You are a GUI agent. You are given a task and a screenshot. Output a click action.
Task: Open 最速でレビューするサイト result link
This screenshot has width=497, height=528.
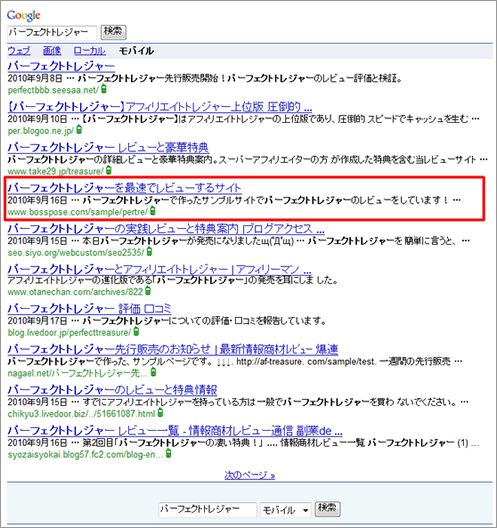[124, 188]
